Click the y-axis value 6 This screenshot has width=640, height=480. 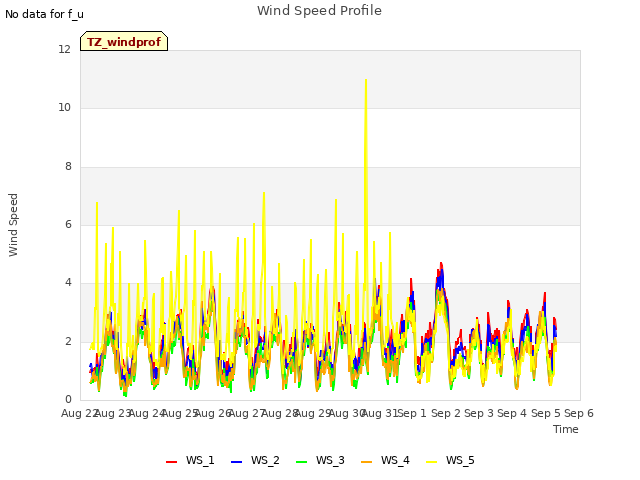[68, 224]
